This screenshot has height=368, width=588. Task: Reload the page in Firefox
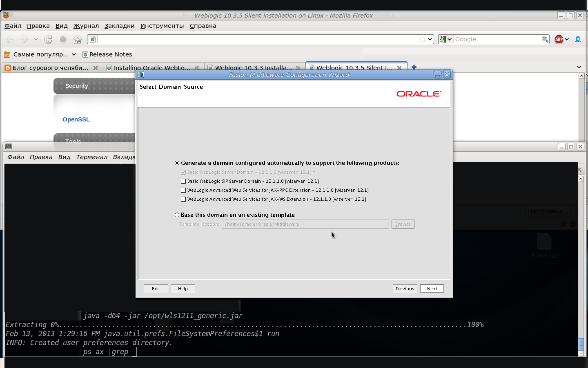pos(48,39)
